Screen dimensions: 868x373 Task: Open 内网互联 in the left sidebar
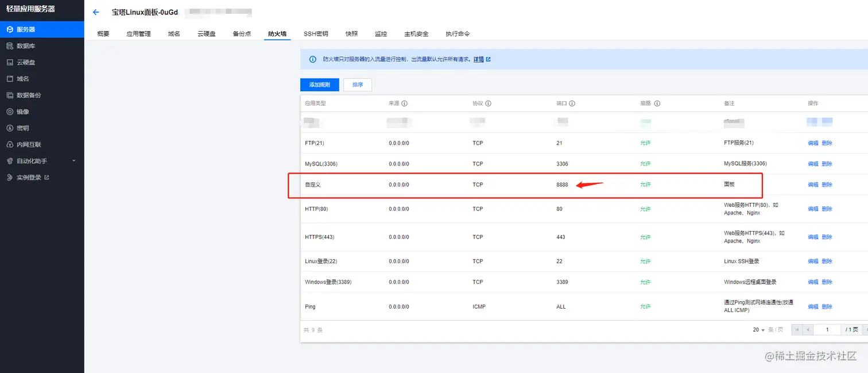click(42, 145)
